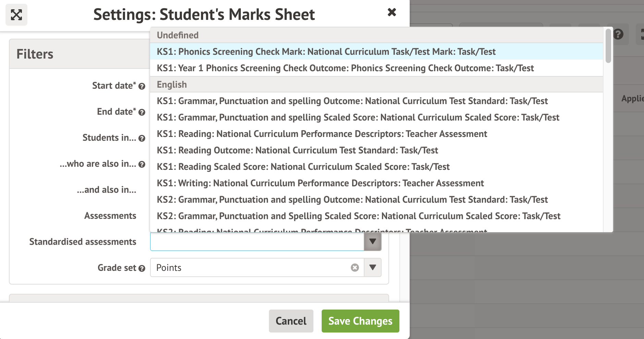Click the Standardised assessments input field
The height and width of the screenshot is (339, 644).
257,241
